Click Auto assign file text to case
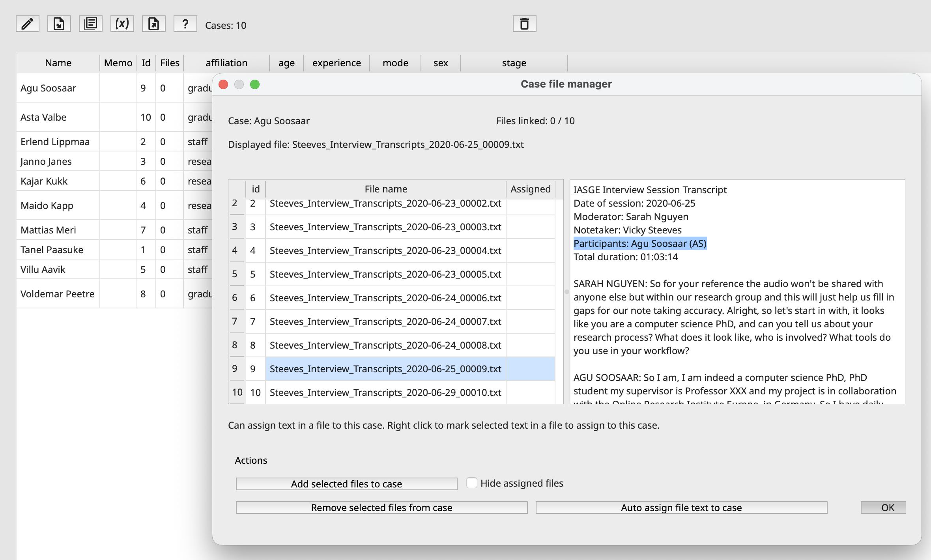This screenshot has height=560, width=931. 681,508
